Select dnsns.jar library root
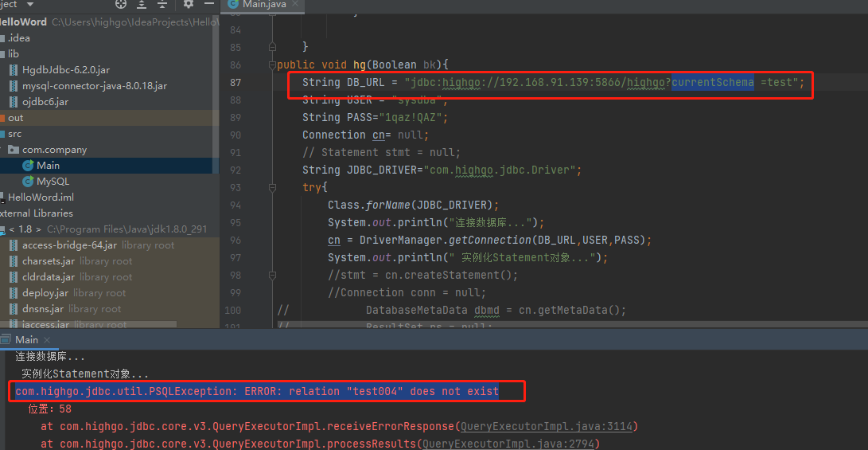 72,309
